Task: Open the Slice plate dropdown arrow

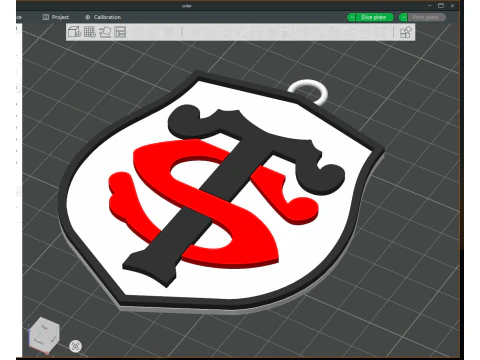Action: 351,17
